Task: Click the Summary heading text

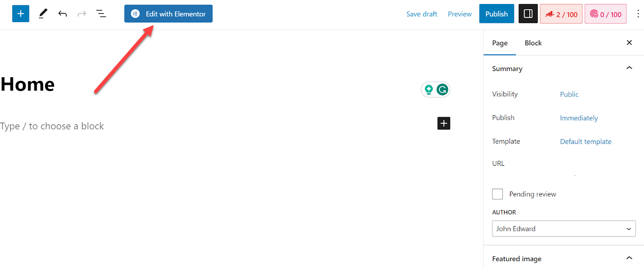Action: tap(507, 69)
